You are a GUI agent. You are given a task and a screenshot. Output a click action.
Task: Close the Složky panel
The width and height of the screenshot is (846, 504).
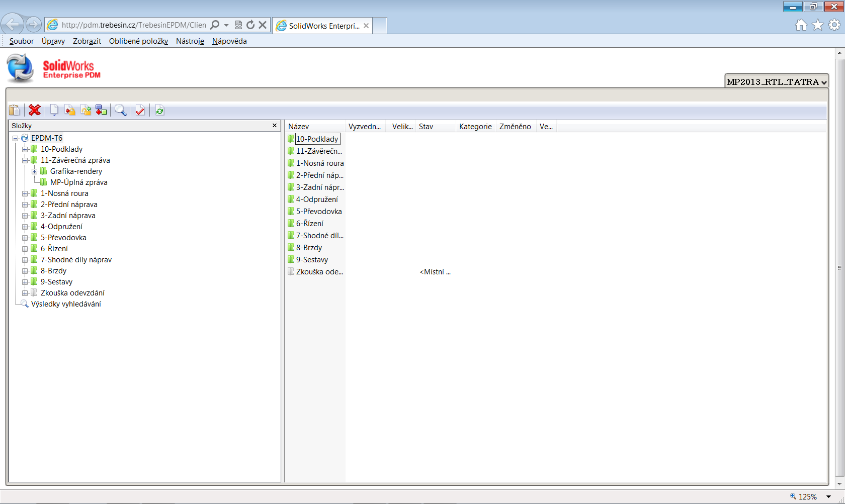275,126
